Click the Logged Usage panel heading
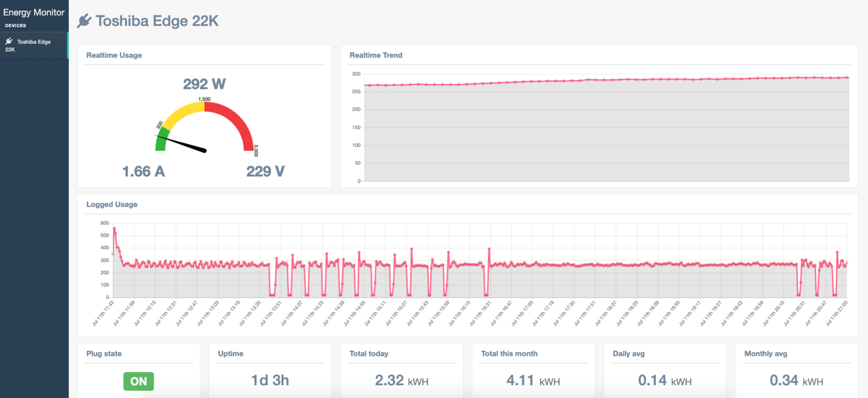 tap(112, 204)
